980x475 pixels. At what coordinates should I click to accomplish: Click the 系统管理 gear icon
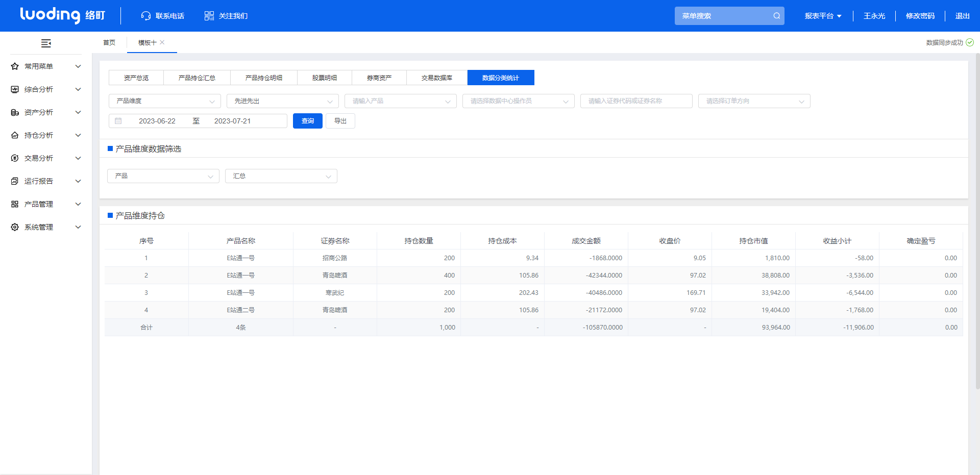coord(15,227)
